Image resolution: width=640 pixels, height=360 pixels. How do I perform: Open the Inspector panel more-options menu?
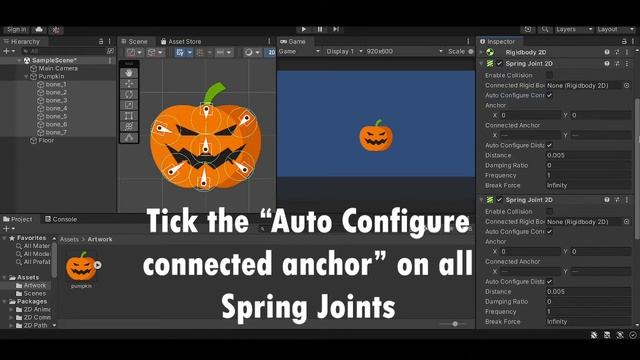pyautogui.click(x=633, y=41)
